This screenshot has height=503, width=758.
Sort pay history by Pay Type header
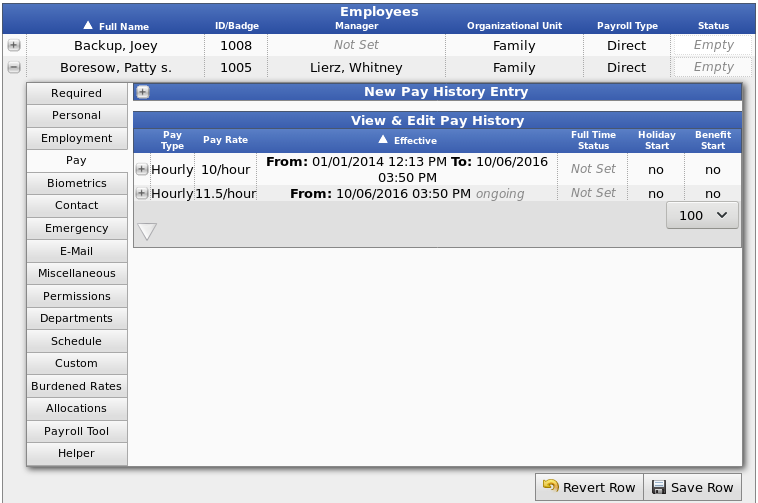click(x=173, y=140)
